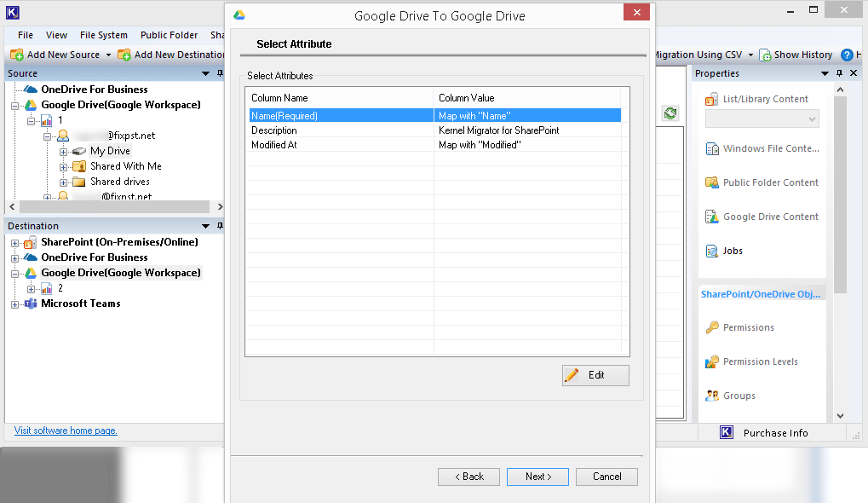
Task: Open Destination pane options dropdown arrow
Action: [x=206, y=226]
